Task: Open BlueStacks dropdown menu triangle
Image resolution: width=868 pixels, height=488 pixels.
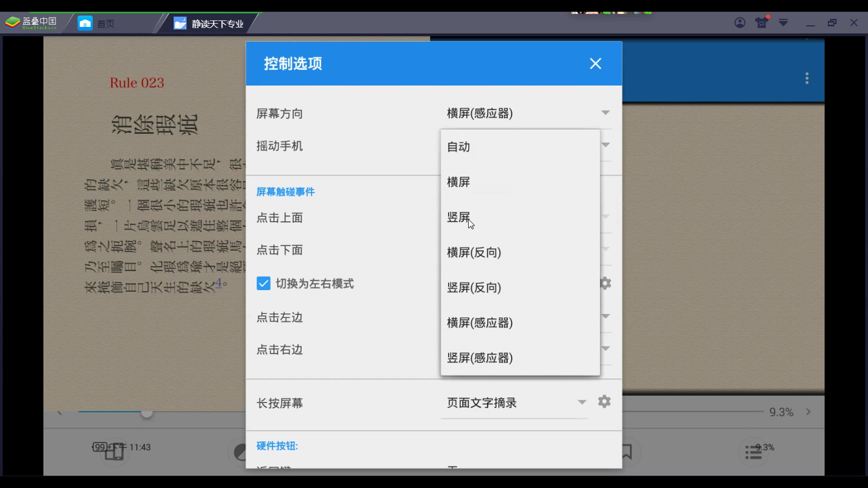Action: pyautogui.click(x=783, y=23)
